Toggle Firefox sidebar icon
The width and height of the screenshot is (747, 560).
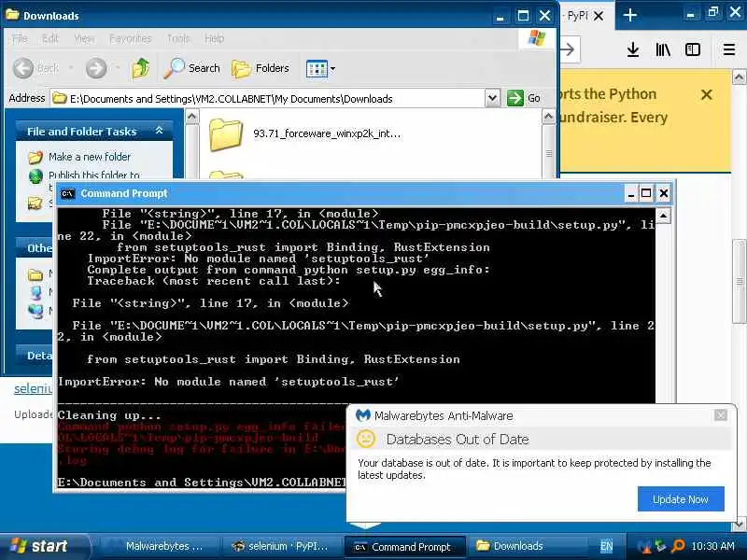[692, 49]
